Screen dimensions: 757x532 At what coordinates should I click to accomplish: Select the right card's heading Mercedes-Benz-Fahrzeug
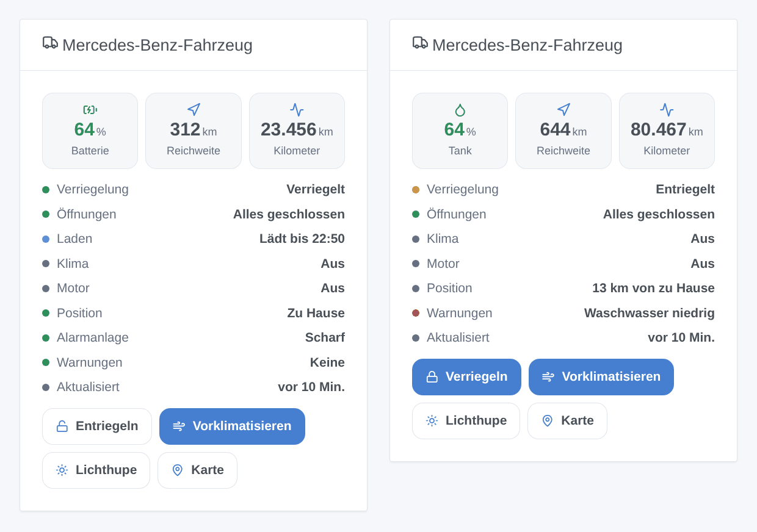527,45
